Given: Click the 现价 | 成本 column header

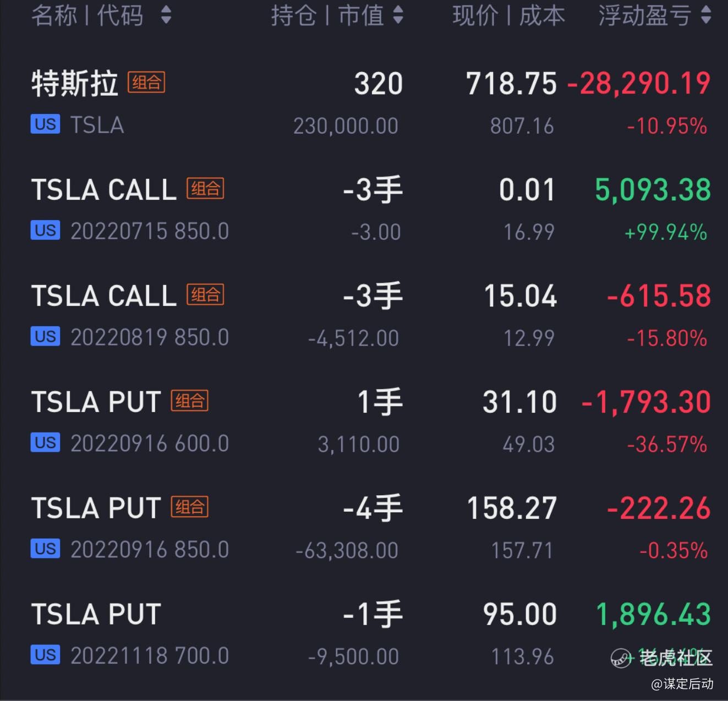Looking at the screenshot, I should point(509,15).
